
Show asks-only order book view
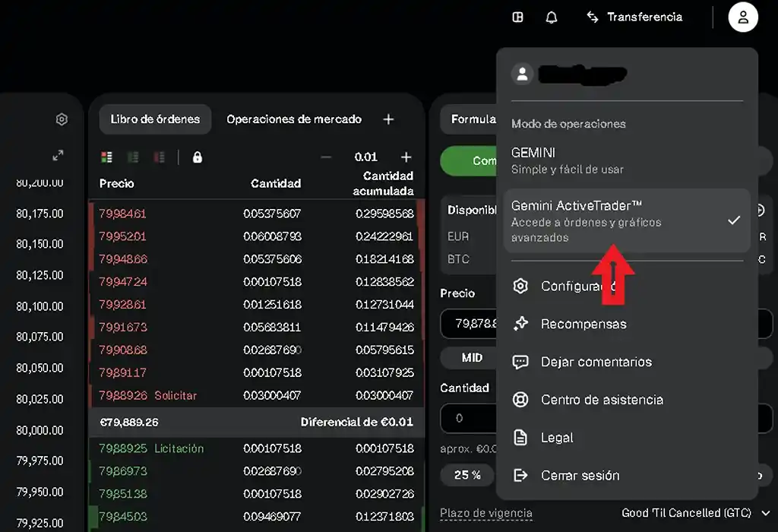160,157
